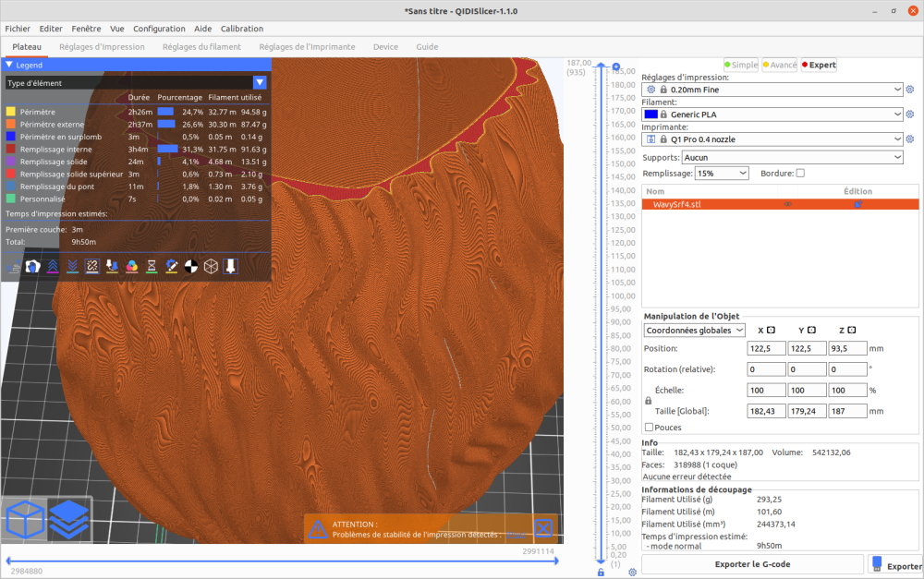
Task: Select the Simple mode option
Action: tap(741, 65)
